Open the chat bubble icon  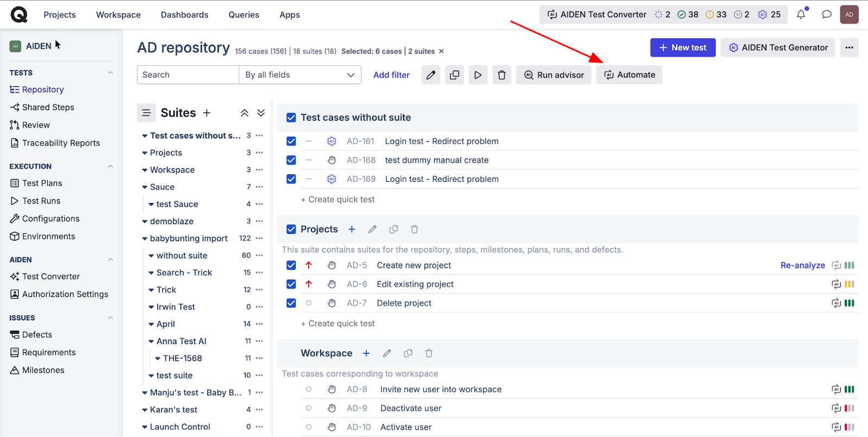click(827, 15)
